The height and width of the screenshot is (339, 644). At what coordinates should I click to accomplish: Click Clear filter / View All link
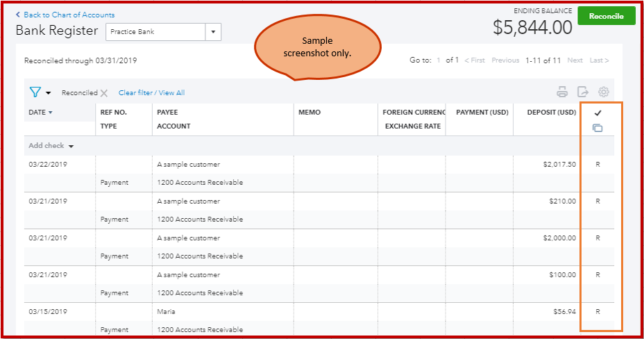[151, 93]
